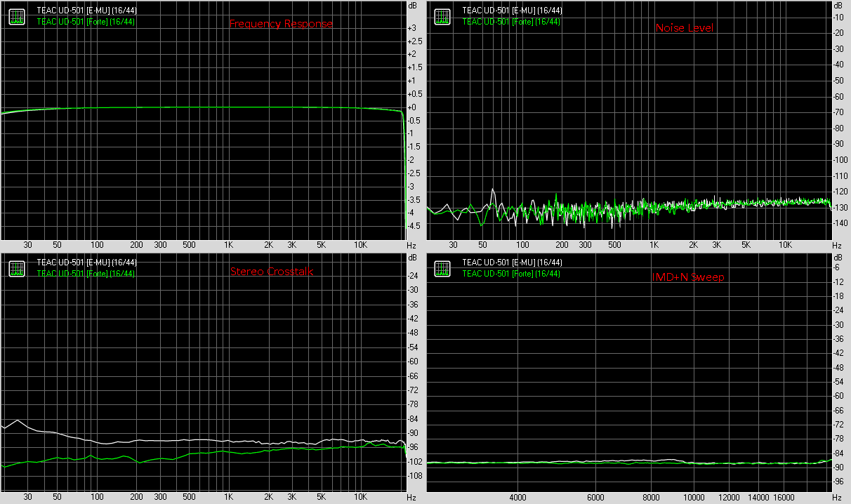Image resolution: width=851 pixels, height=504 pixels.
Task: Click the white noise spike near 60 Hz
Action: click(x=494, y=191)
